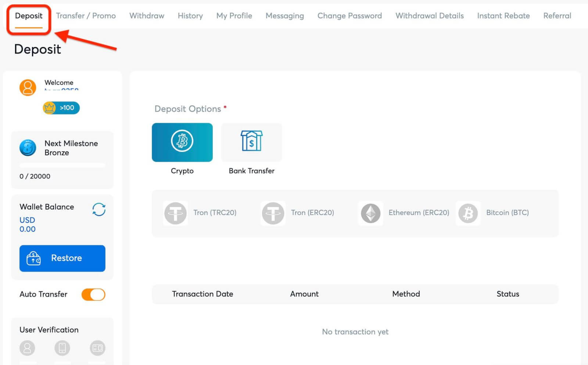Click the orange user avatar icon

[28, 87]
